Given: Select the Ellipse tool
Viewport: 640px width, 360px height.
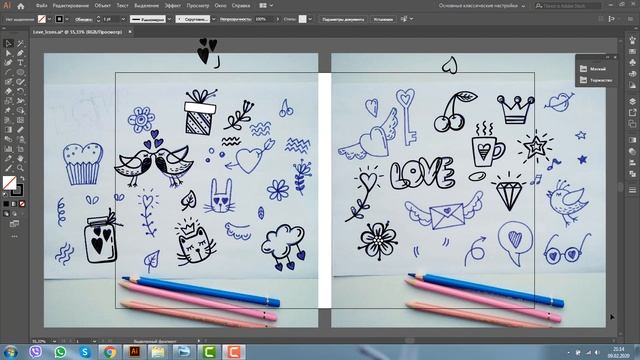Looking at the screenshot, I should pyautogui.click(x=20, y=72).
